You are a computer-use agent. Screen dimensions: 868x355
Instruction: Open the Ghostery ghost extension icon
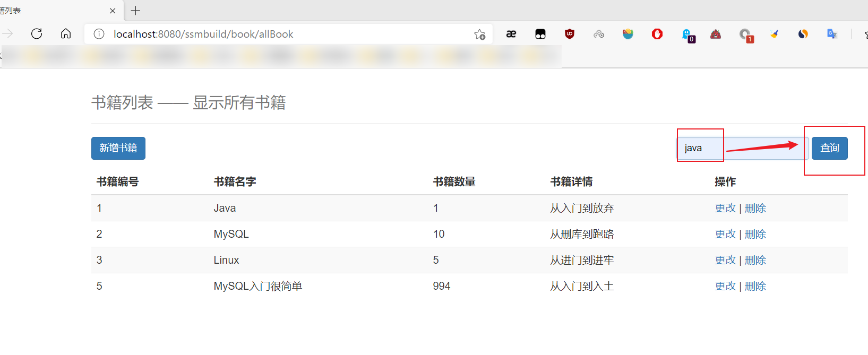point(687,35)
